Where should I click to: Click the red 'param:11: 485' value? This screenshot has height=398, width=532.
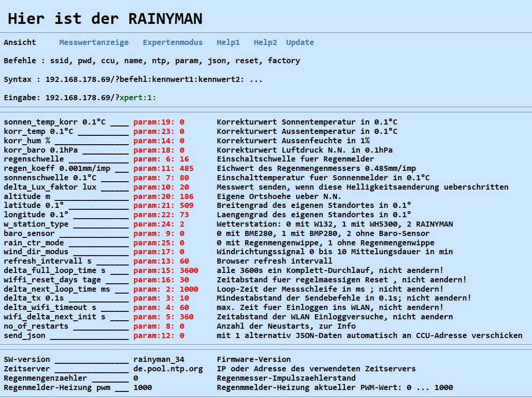coord(164,169)
